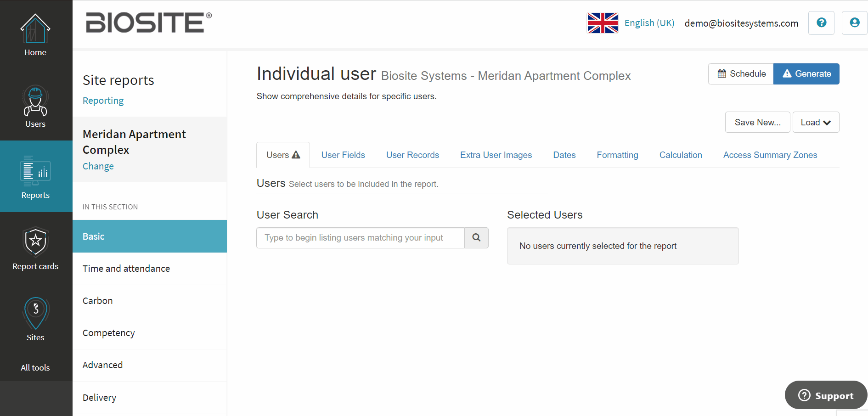Change language via English (UK)
This screenshot has height=416, width=868.
click(649, 23)
